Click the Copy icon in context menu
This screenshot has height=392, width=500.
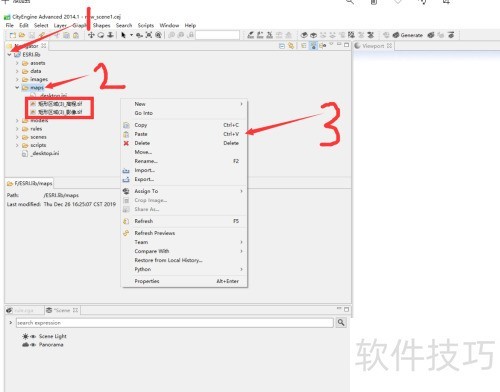pos(126,125)
